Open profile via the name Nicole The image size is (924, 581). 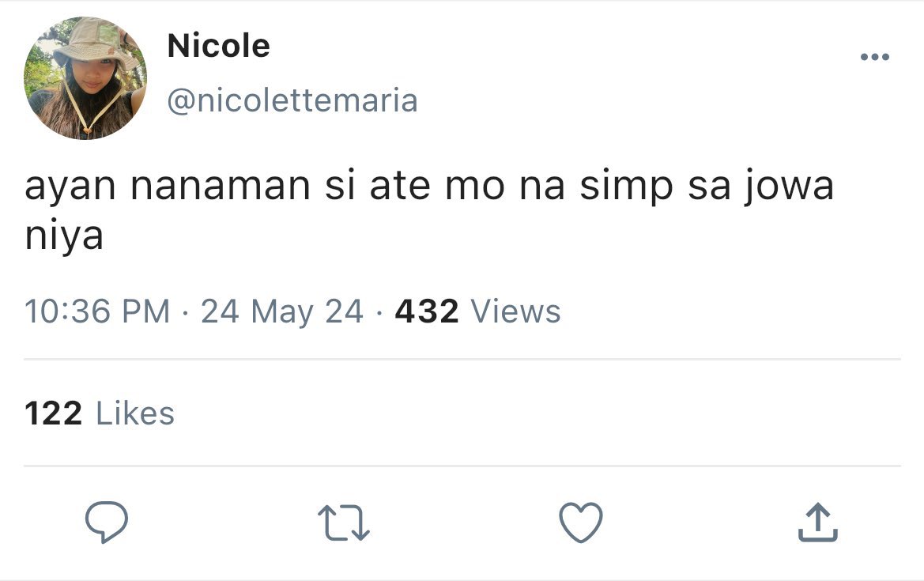click(219, 46)
